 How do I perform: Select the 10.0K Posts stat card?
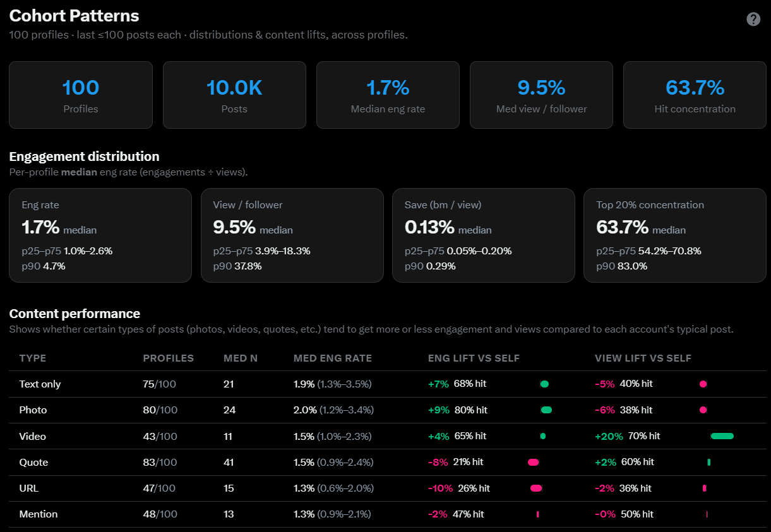[234, 95]
